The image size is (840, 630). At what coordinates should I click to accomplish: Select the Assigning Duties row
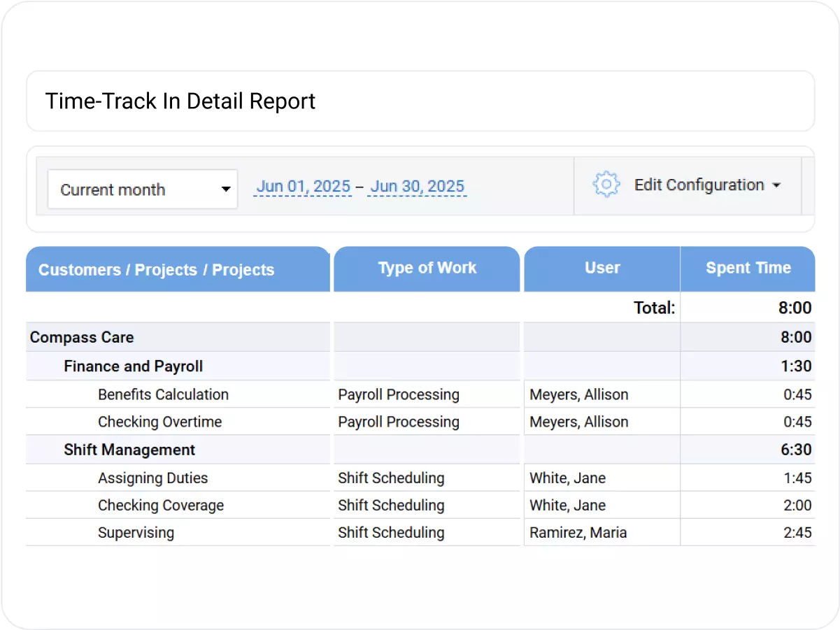[152, 478]
